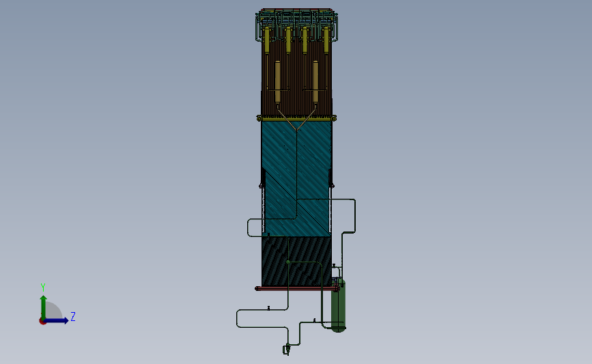The image size is (592, 364).
Task: Click the red origin ball of the triad
Action: [42, 322]
